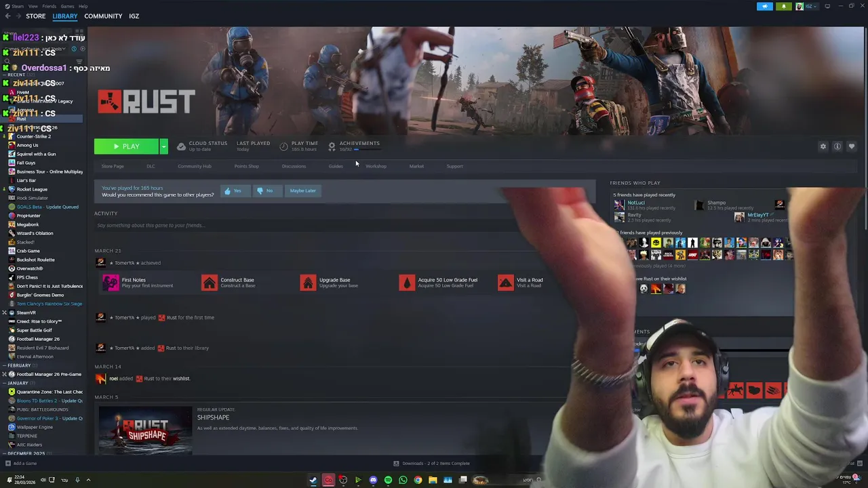The image size is (868, 488).
Task: Collapse the JANUARY library group
Action: click(x=18, y=383)
